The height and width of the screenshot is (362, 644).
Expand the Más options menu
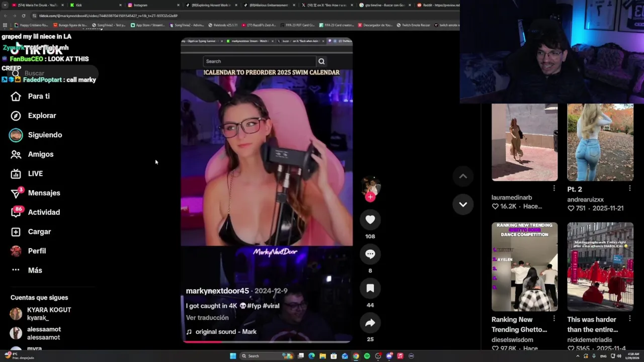[27, 270]
